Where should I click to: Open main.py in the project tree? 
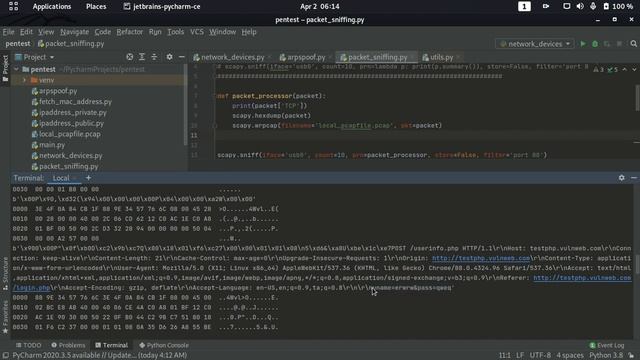[x=52, y=144]
